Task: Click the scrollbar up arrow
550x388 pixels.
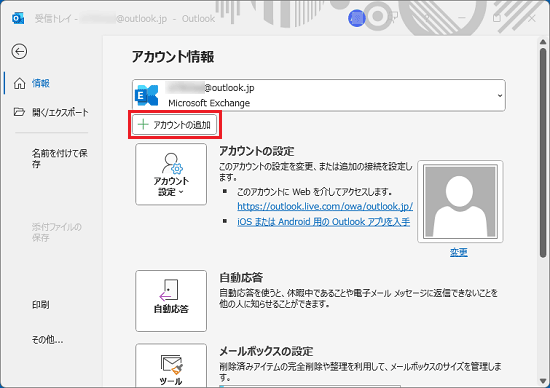Action: 543,42
